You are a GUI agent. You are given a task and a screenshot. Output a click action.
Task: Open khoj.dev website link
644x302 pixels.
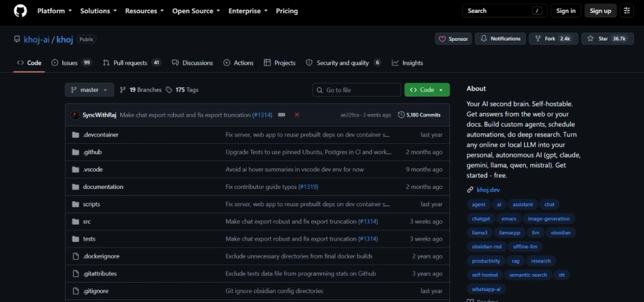tap(488, 190)
